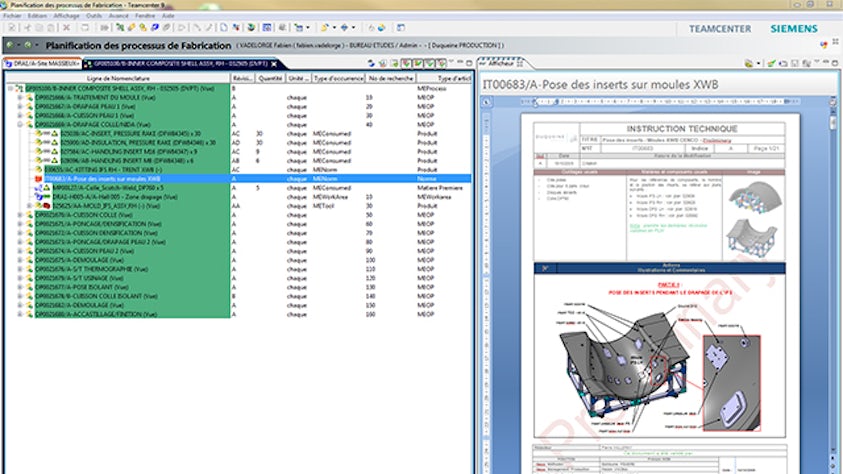Expand the TRAITEMENT DU MOULE node
The width and height of the screenshot is (843, 474).
(19, 97)
